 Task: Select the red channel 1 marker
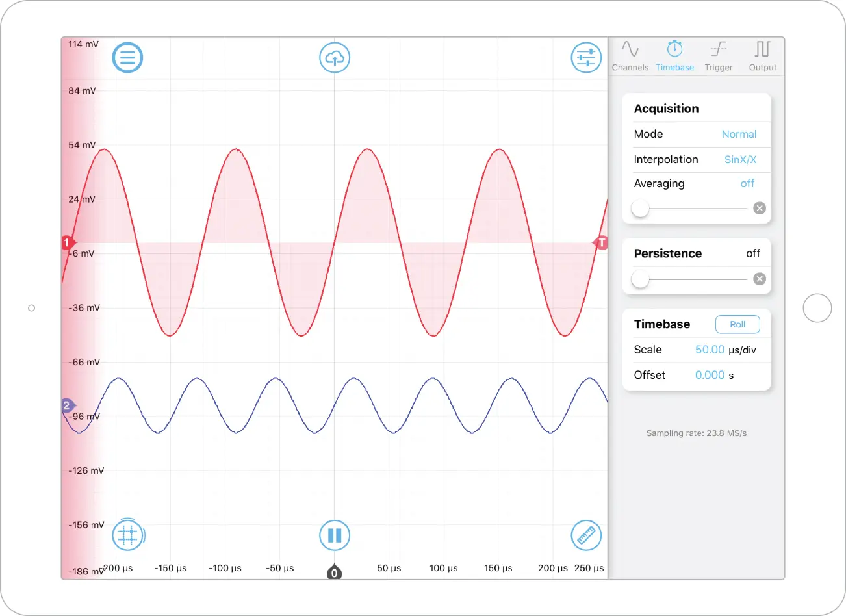67,243
